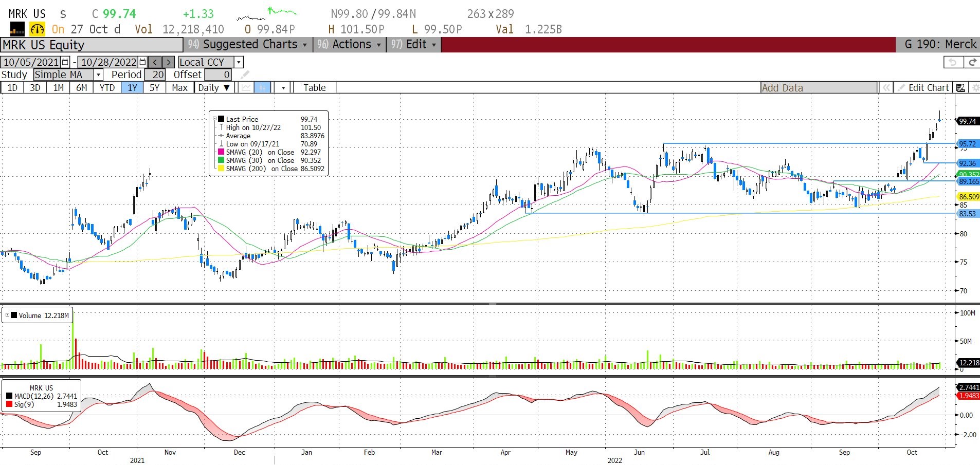Select the 1Y range tab

132,87
